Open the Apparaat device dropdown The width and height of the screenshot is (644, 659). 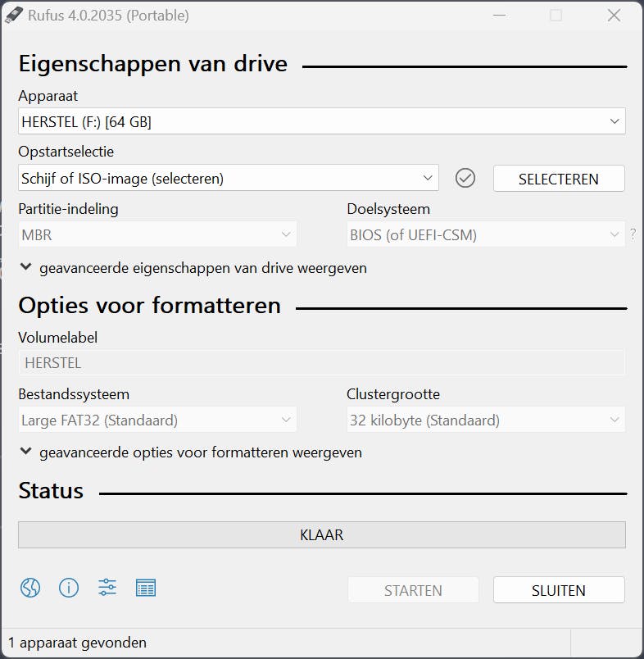(322, 120)
